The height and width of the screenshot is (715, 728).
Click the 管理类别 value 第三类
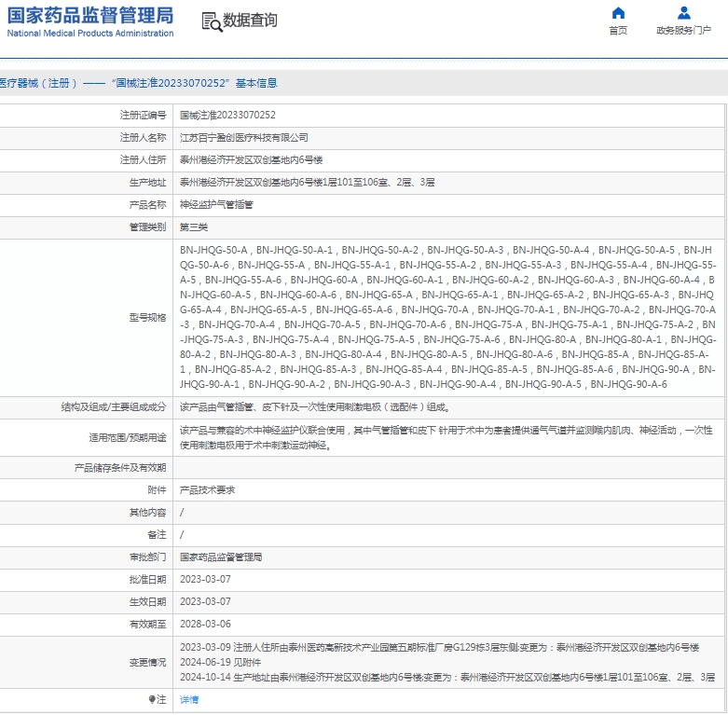[194, 227]
